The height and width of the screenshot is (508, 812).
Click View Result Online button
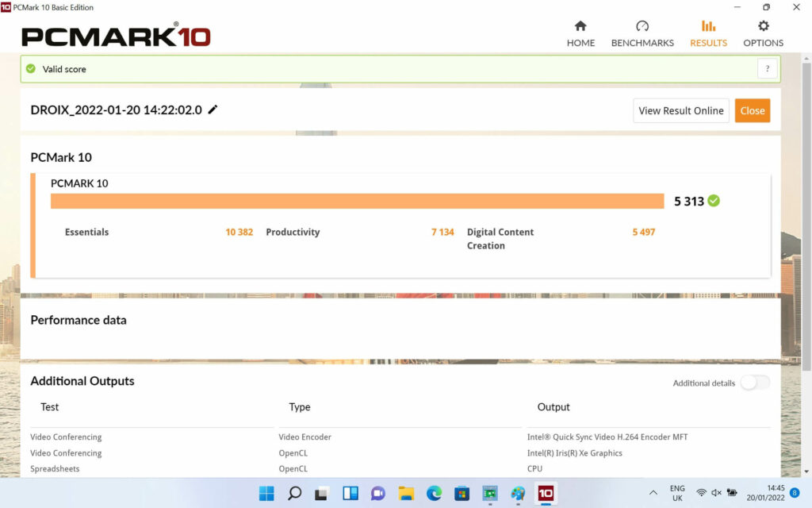(681, 110)
